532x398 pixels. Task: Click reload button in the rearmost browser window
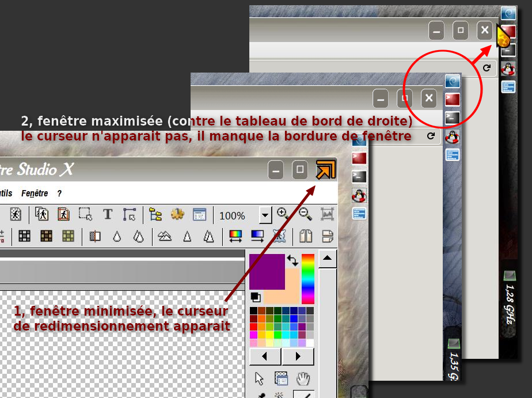487,68
